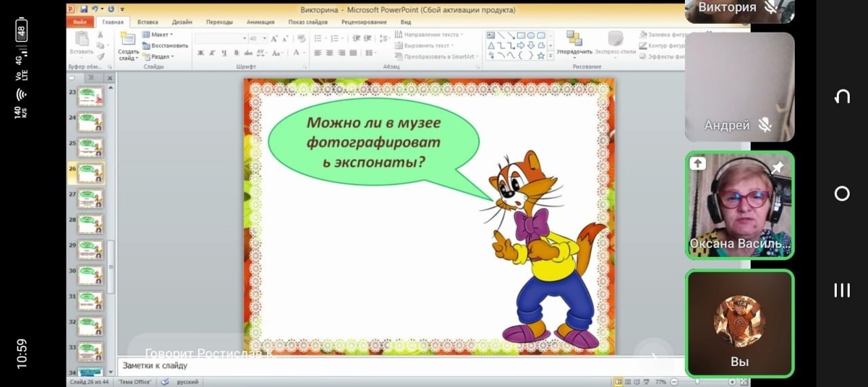Image resolution: width=868 pixels, height=387 pixels.
Task: Tap the Android back navigation button
Action: (x=842, y=97)
